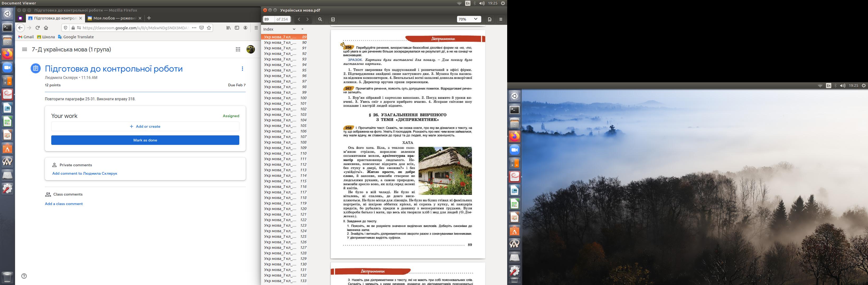Screen dimensions: 868x285
Task: Reload the Classroom page
Action: [x=38, y=28]
